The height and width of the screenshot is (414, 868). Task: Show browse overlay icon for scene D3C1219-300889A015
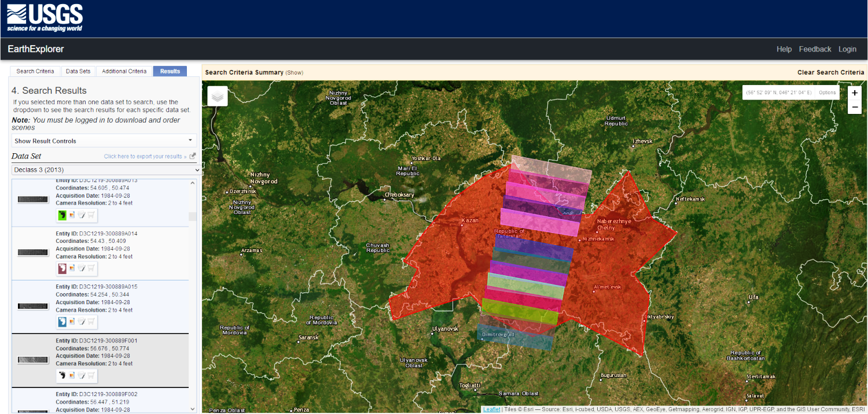pyautogui.click(x=72, y=322)
